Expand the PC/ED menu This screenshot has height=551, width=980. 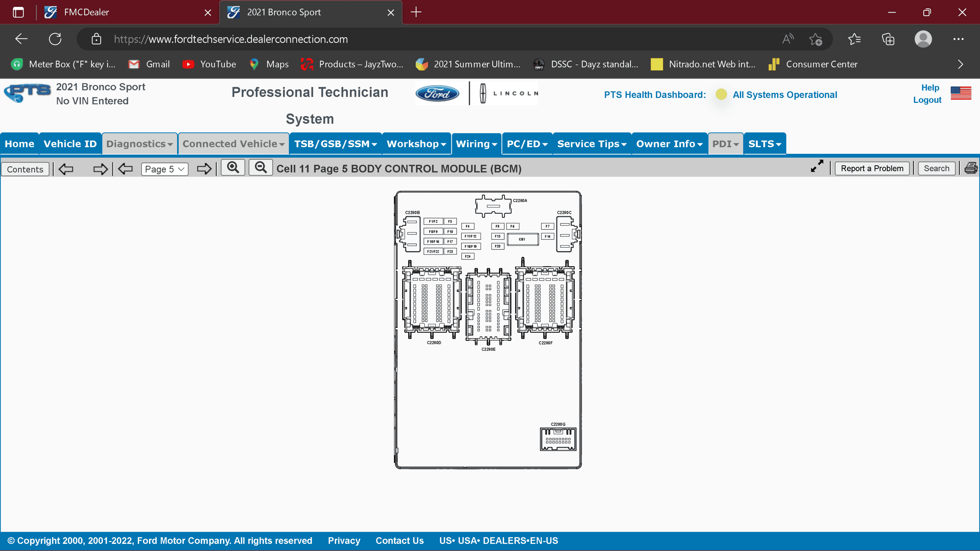[x=527, y=144]
